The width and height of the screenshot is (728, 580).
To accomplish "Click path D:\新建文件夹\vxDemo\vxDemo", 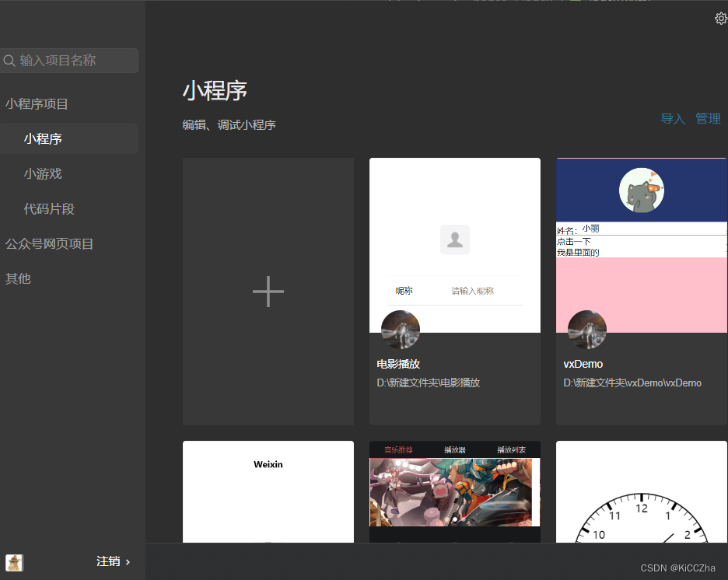I will [632, 383].
